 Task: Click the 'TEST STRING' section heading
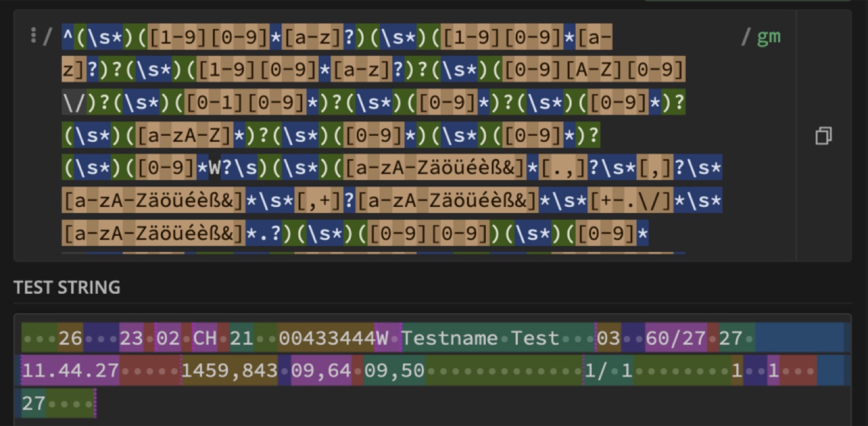pos(67,287)
